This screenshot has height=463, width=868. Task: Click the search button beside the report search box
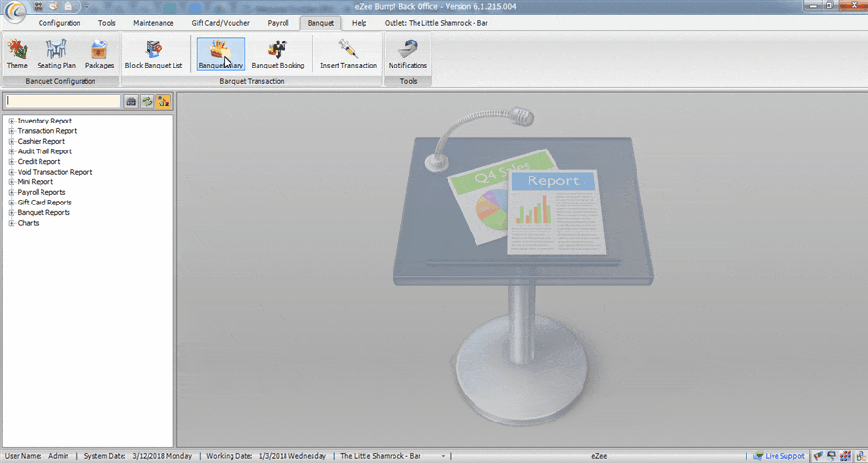click(x=131, y=100)
